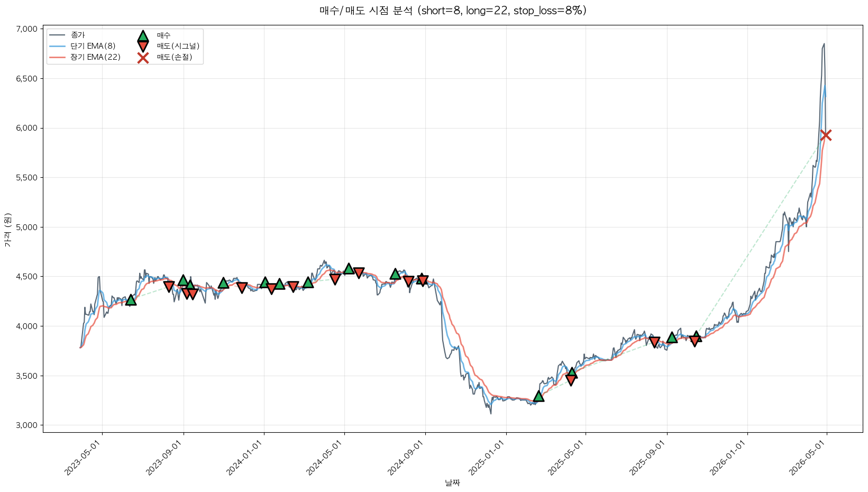Click the highest buy triangle just after 2024-05
Viewport: 868px width, 492px height.
pyautogui.click(x=349, y=269)
